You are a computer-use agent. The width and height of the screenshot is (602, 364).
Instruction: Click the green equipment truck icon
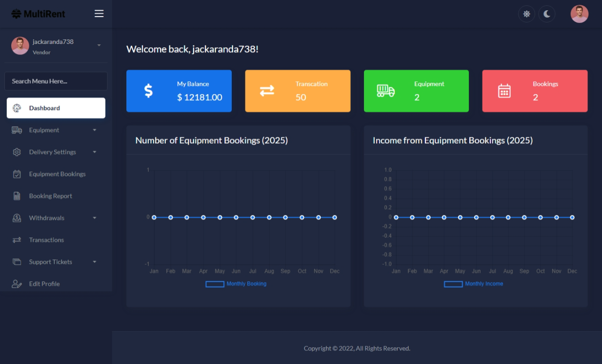pos(385,91)
